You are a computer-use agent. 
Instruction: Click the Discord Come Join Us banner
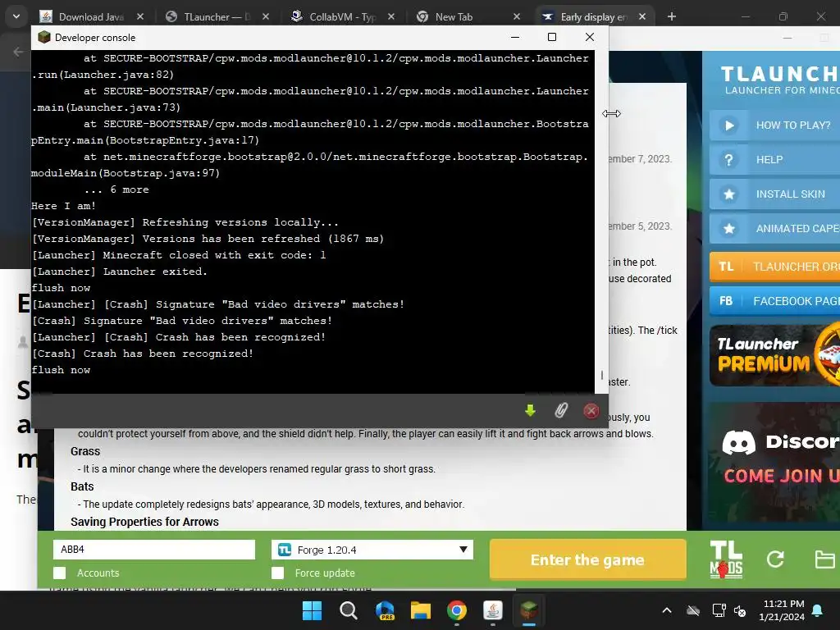[x=774, y=461]
